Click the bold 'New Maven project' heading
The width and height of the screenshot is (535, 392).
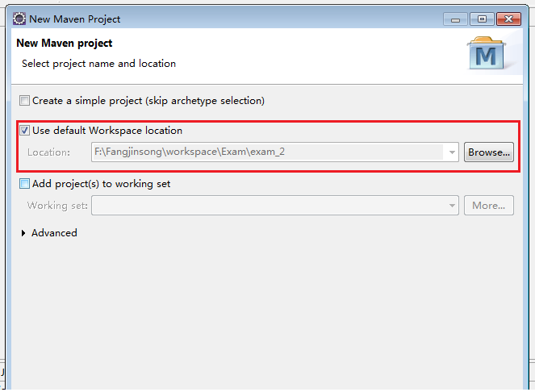(65, 43)
